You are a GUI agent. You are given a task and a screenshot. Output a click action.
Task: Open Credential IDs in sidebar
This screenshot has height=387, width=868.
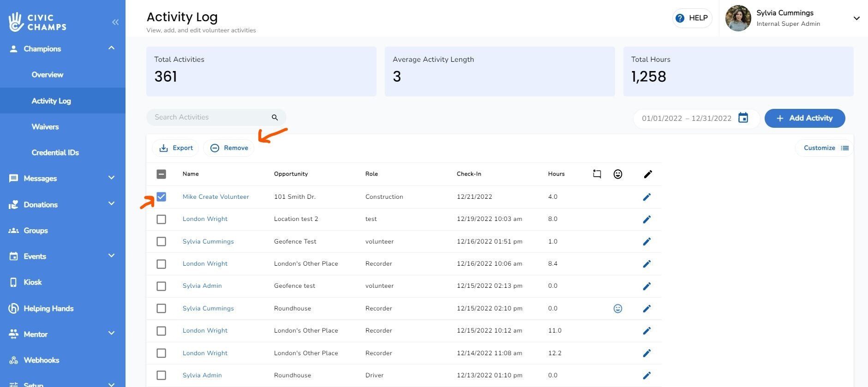(x=55, y=153)
